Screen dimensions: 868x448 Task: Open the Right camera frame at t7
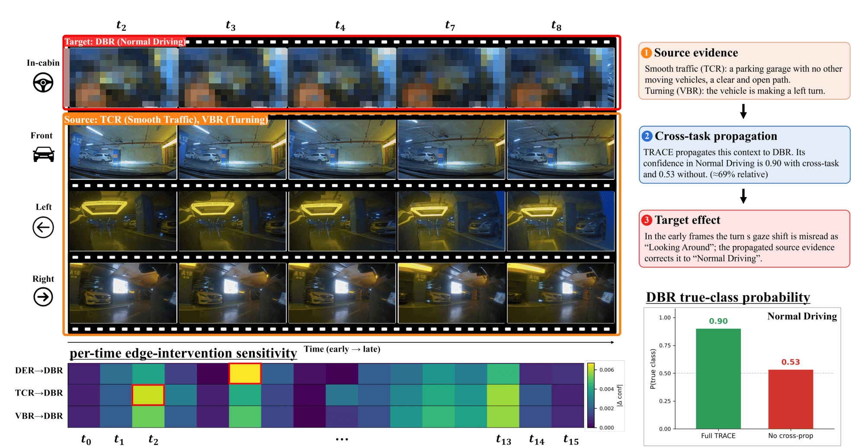(451, 293)
